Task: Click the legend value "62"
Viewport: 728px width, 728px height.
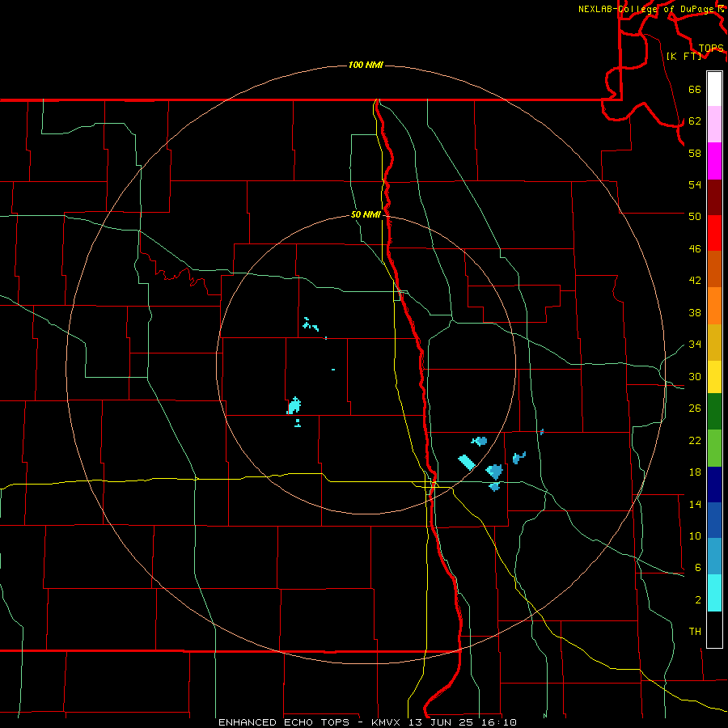Action: [695, 121]
